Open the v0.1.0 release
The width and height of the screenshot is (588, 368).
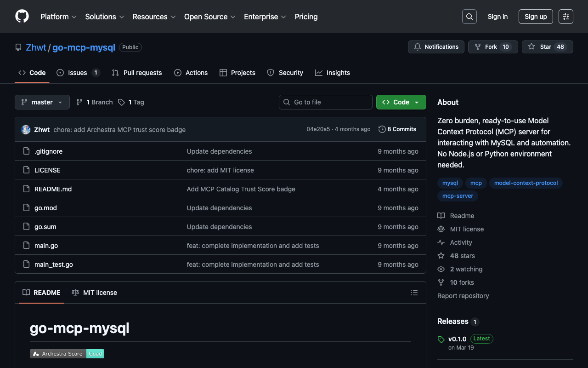tap(457, 339)
